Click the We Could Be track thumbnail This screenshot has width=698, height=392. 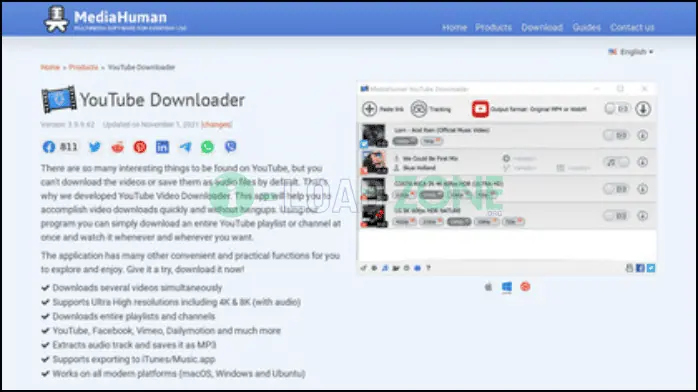click(374, 162)
